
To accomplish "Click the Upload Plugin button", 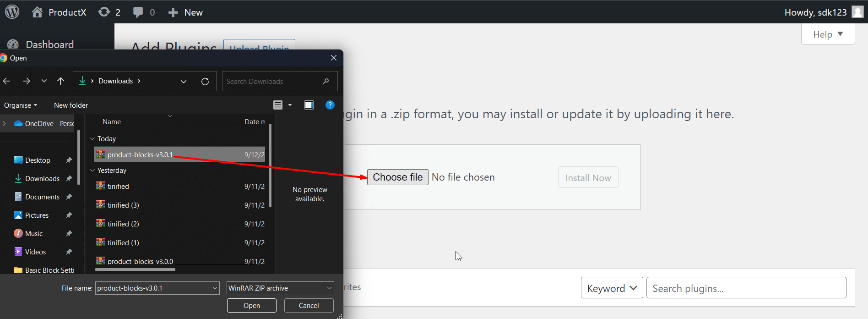I will point(259,45).
